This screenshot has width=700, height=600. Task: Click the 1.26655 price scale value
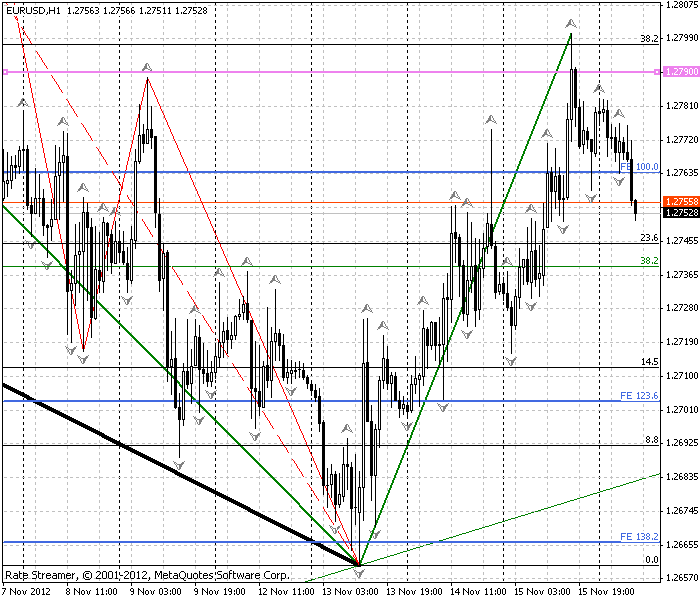click(x=682, y=544)
